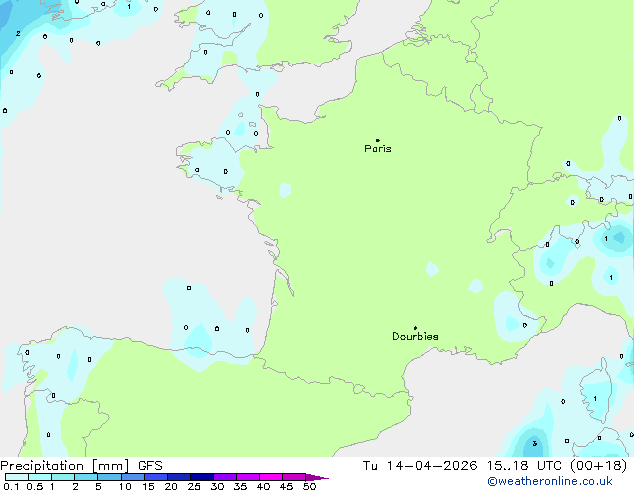Click the '2' precipitation value near Ireland
The height and width of the screenshot is (490, 634).
[18, 34]
